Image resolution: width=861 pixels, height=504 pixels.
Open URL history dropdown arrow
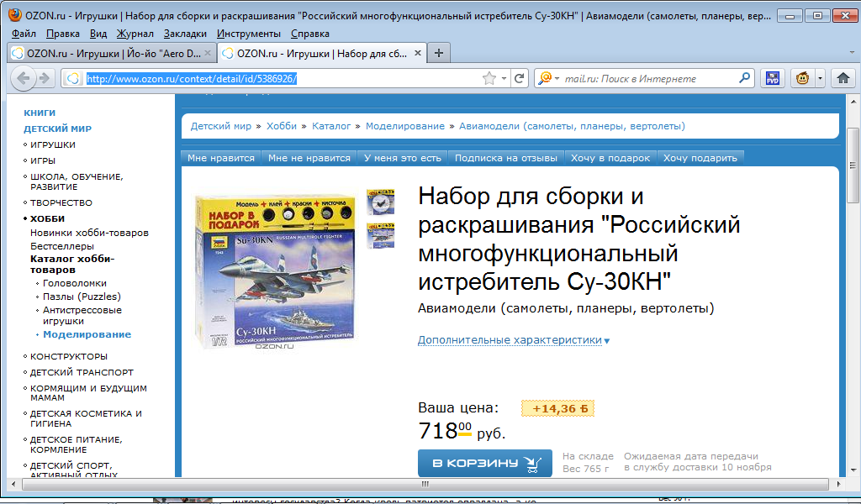tap(504, 78)
